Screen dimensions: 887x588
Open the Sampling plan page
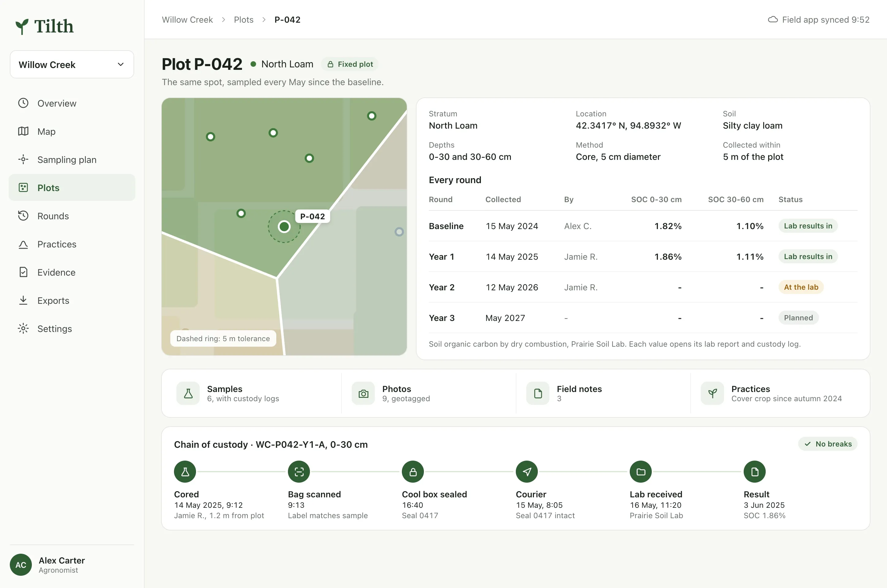pyautogui.click(x=72, y=159)
